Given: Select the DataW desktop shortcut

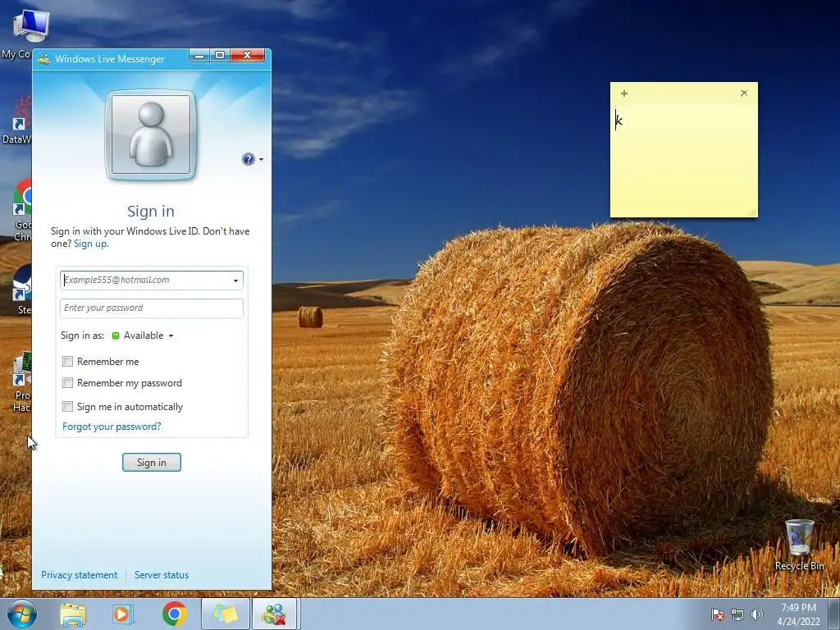Looking at the screenshot, I should [17, 119].
